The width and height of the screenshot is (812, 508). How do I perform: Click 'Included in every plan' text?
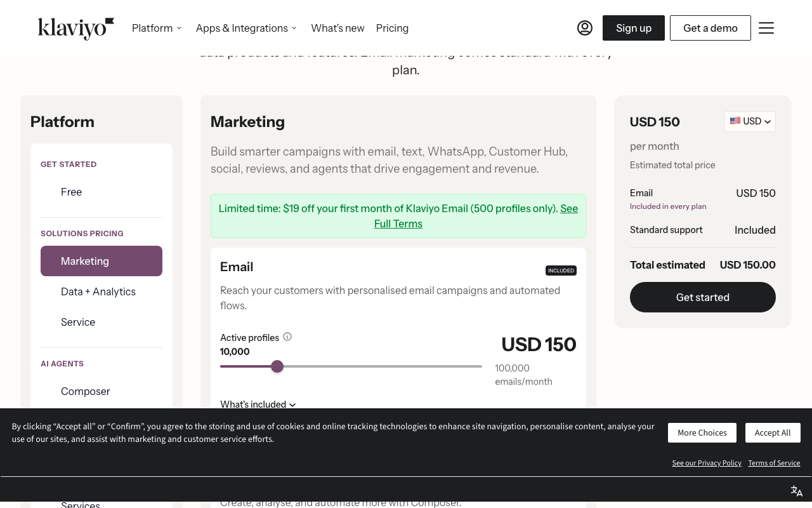[x=668, y=206]
